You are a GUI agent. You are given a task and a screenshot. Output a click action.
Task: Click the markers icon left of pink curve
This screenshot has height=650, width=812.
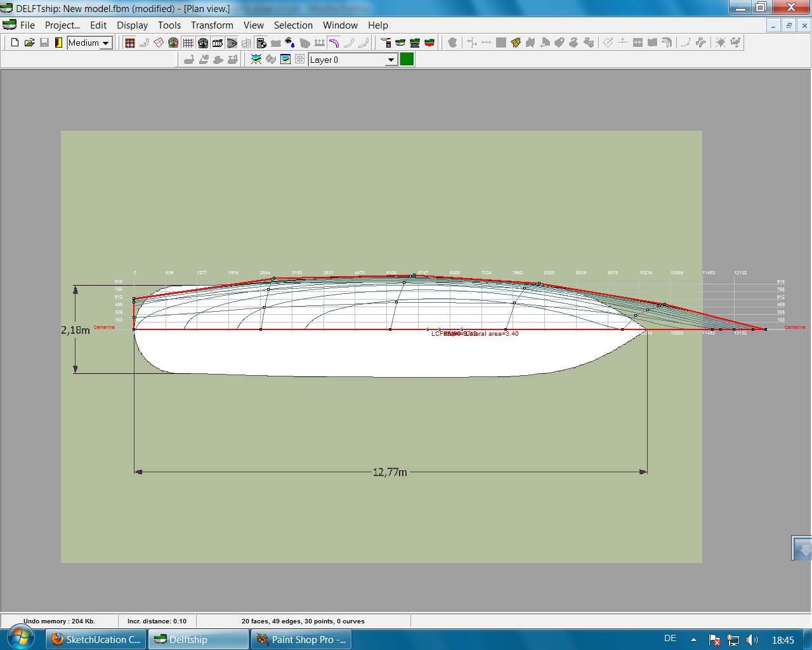click(319, 43)
